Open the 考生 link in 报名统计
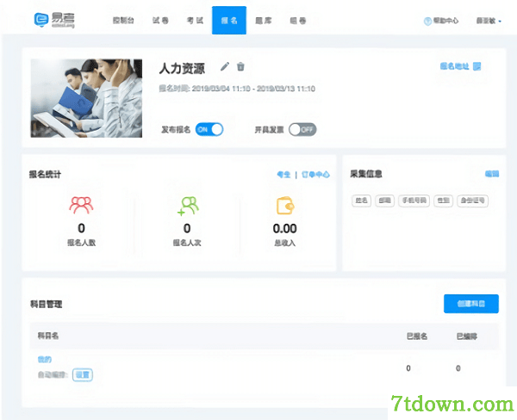517x420 pixels. click(283, 174)
